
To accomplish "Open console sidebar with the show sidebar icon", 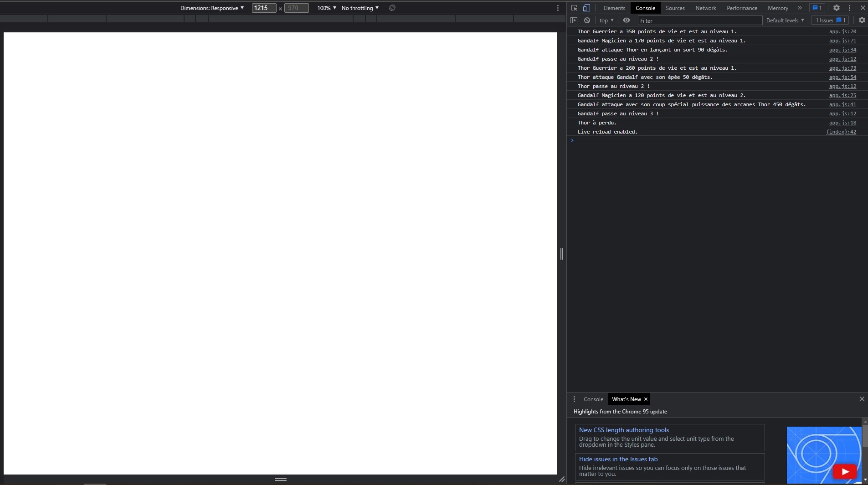I will click(574, 21).
